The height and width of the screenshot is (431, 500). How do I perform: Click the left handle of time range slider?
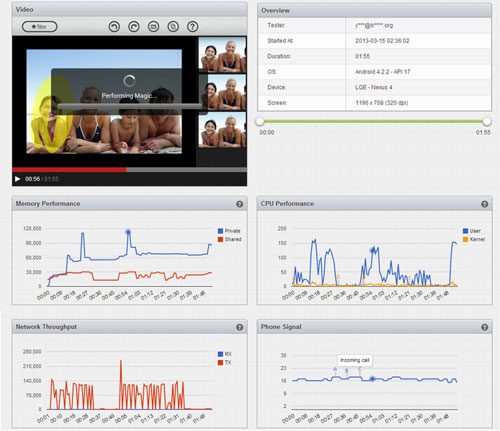[260, 122]
